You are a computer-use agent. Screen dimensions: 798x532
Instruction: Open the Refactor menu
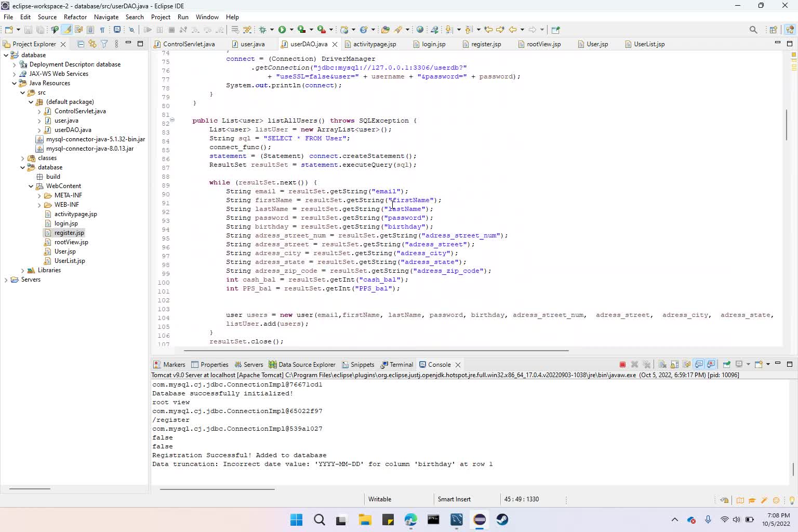(x=75, y=17)
